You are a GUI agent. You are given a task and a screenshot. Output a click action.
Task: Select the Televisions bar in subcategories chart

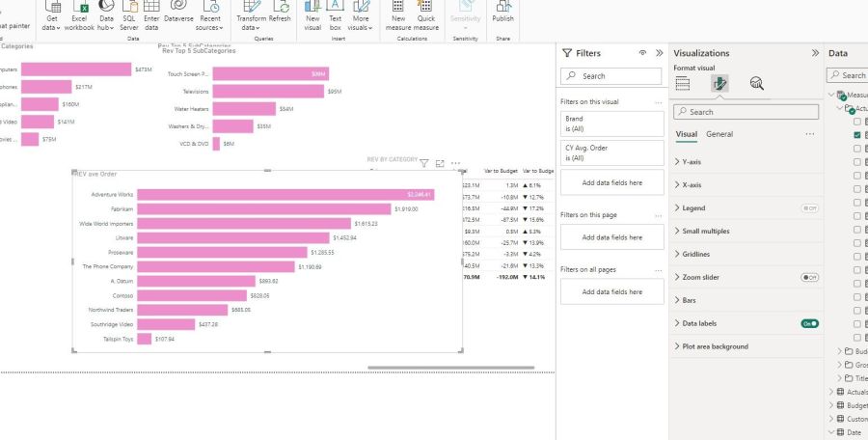point(268,92)
